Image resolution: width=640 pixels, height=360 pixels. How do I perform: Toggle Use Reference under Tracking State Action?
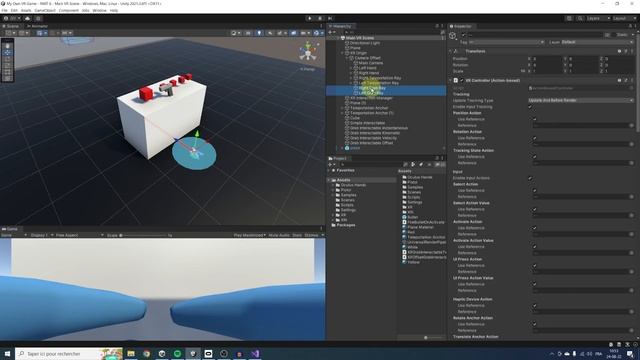coord(534,157)
